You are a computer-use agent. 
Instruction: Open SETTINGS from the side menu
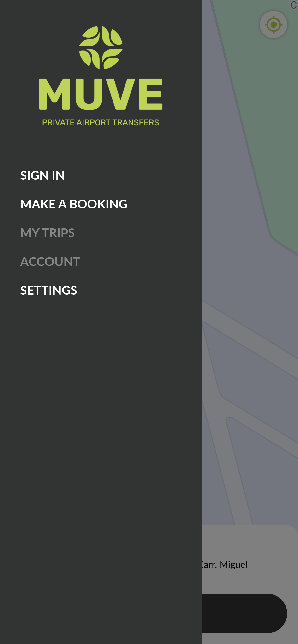pos(48,290)
